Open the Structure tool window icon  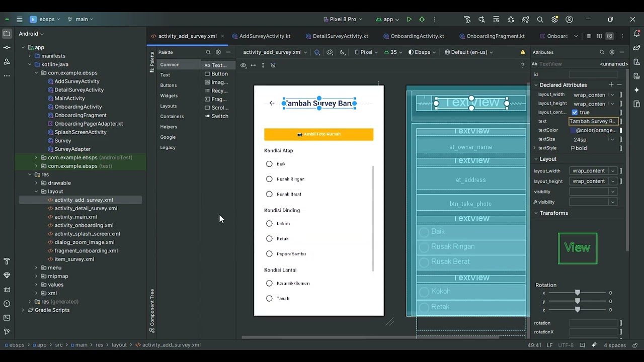7,61
